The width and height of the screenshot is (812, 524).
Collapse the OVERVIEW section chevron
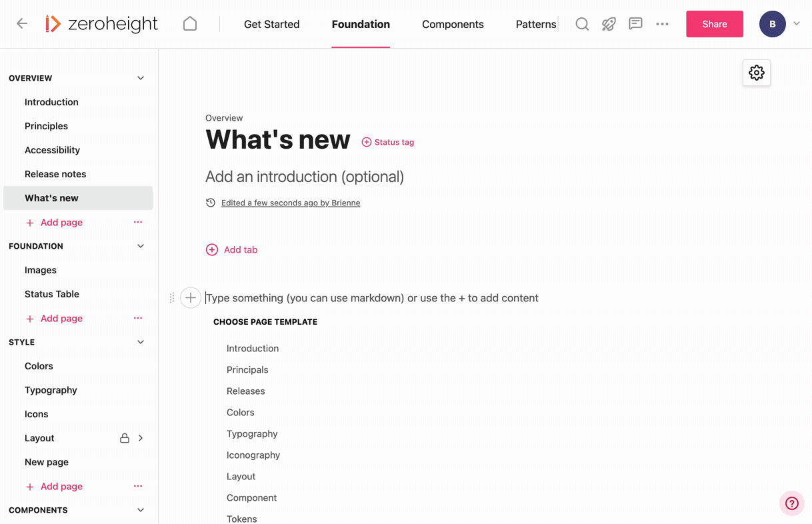[x=141, y=78]
